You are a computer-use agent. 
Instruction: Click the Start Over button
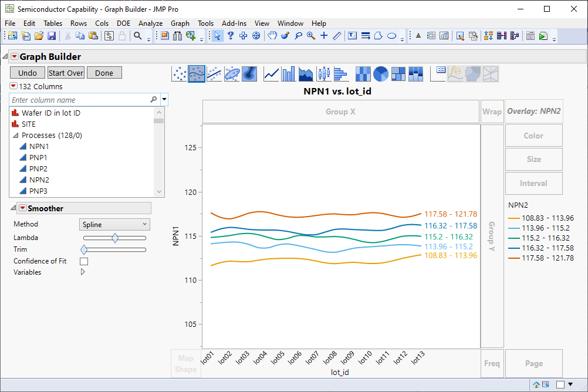pos(66,73)
